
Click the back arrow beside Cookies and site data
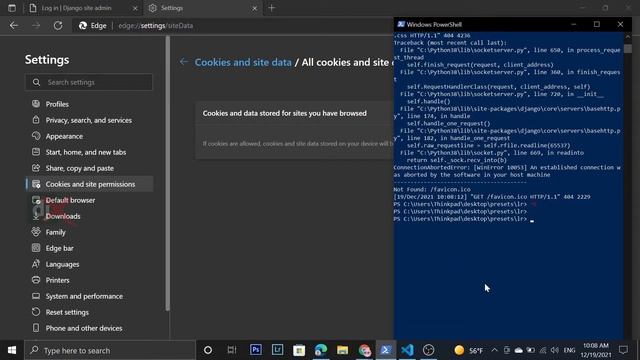pos(184,62)
